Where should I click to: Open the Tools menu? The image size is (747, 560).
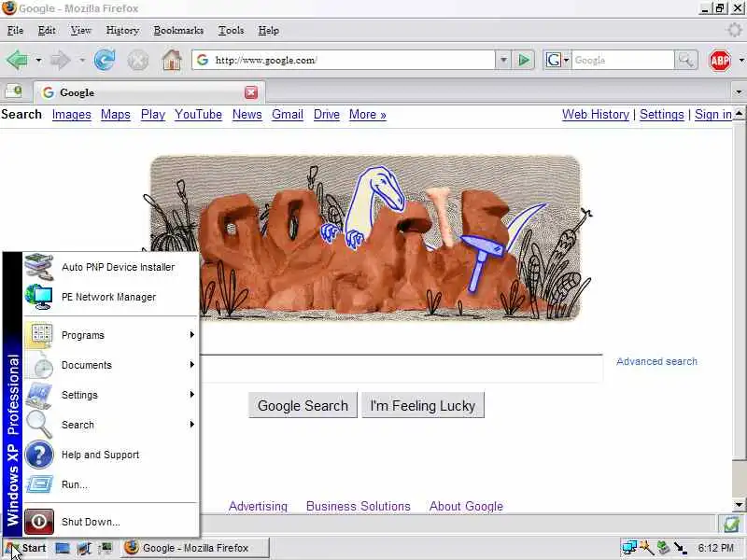231,30
